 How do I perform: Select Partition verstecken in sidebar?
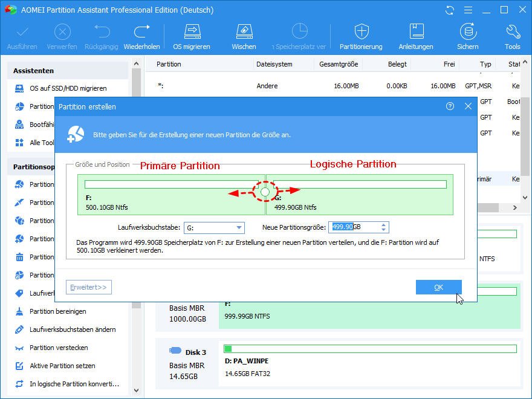click(x=59, y=348)
